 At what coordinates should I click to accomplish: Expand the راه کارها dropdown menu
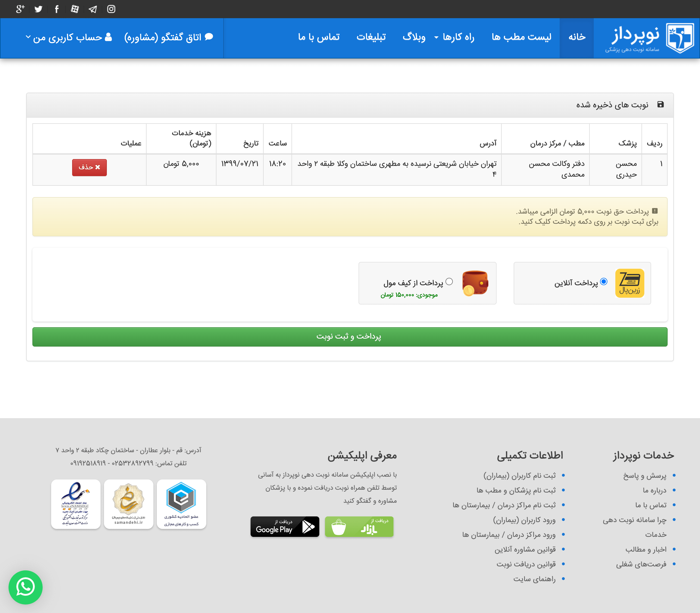(455, 37)
